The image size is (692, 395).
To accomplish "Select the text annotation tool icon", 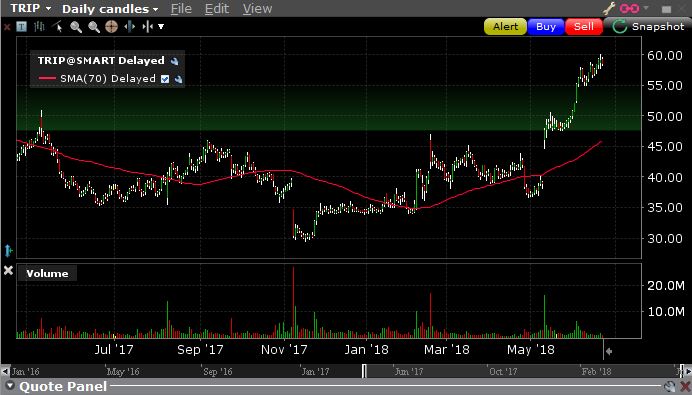I will pos(21,27).
